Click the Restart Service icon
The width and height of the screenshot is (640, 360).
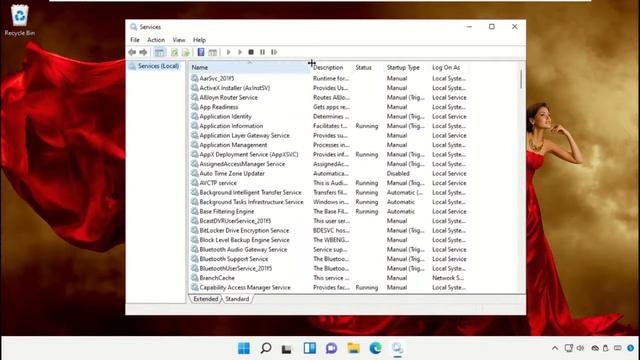coord(274,52)
